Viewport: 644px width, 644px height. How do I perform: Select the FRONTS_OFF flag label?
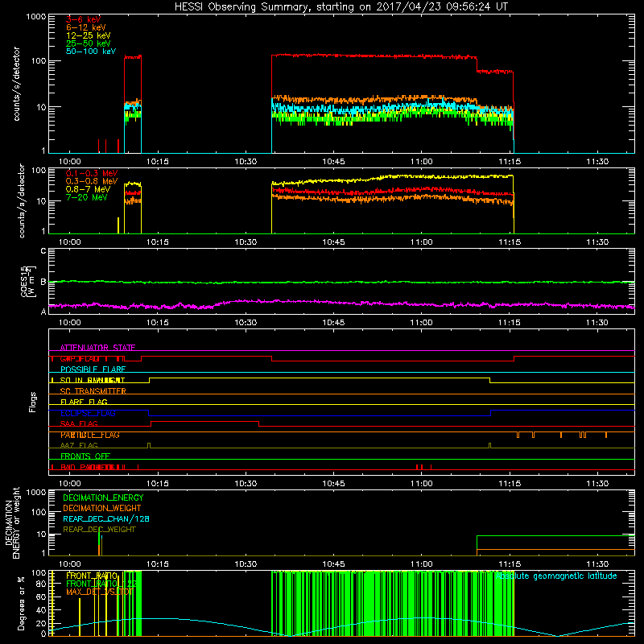85,456
